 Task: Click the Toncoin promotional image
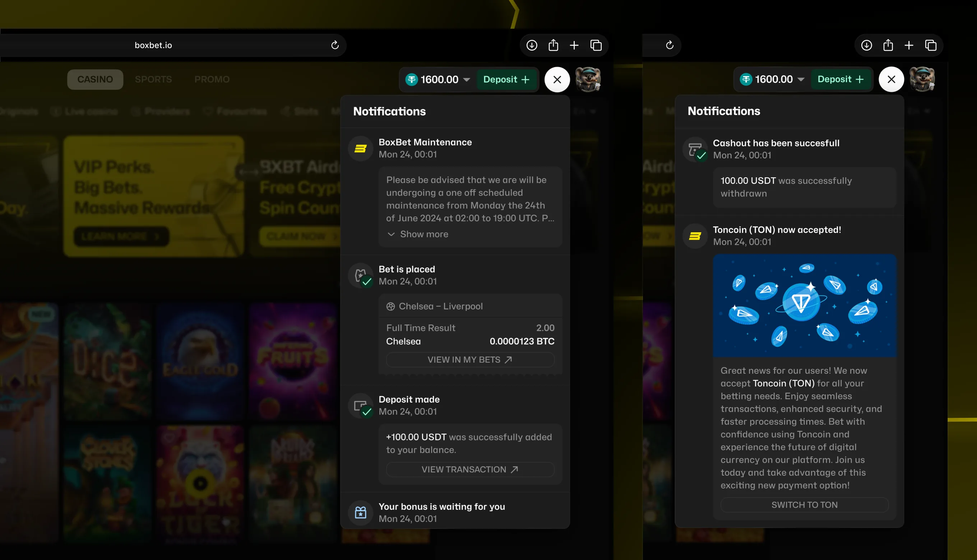tap(804, 305)
